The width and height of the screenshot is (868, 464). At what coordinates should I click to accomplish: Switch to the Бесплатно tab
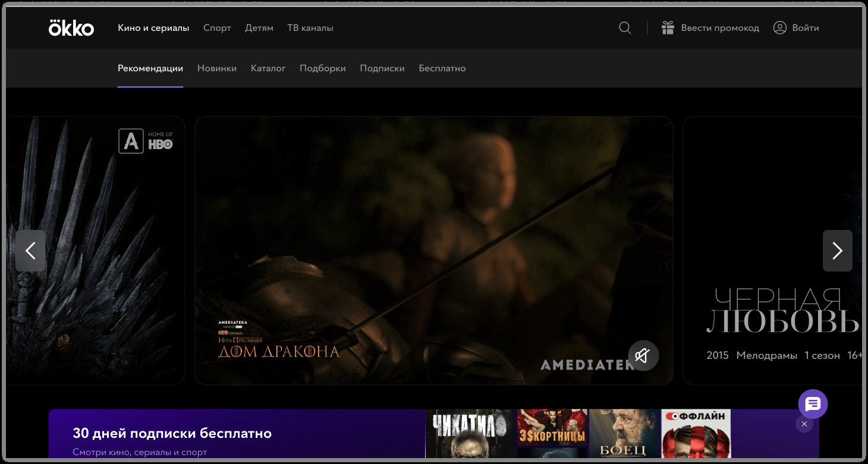(x=442, y=68)
